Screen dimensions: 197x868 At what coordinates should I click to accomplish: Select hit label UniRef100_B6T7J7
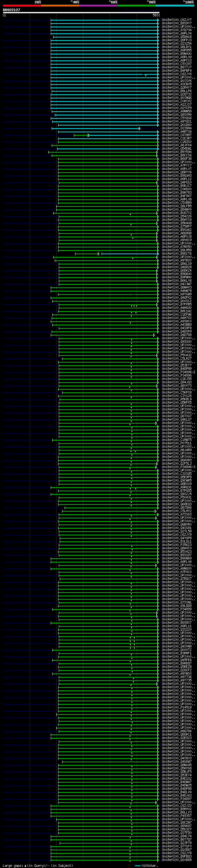177,67
